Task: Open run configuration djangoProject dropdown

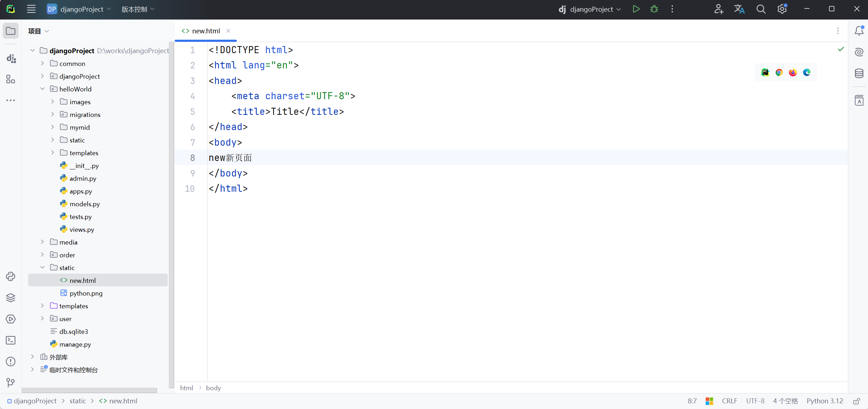Action: coord(589,9)
